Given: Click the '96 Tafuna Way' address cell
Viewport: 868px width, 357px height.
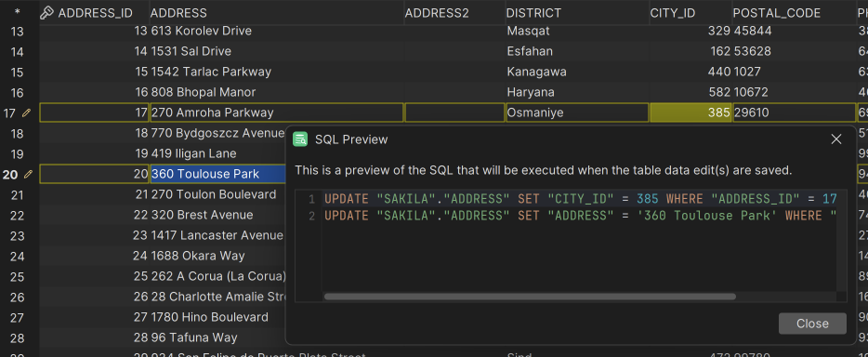Looking at the screenshot, I should click(218, 338).
